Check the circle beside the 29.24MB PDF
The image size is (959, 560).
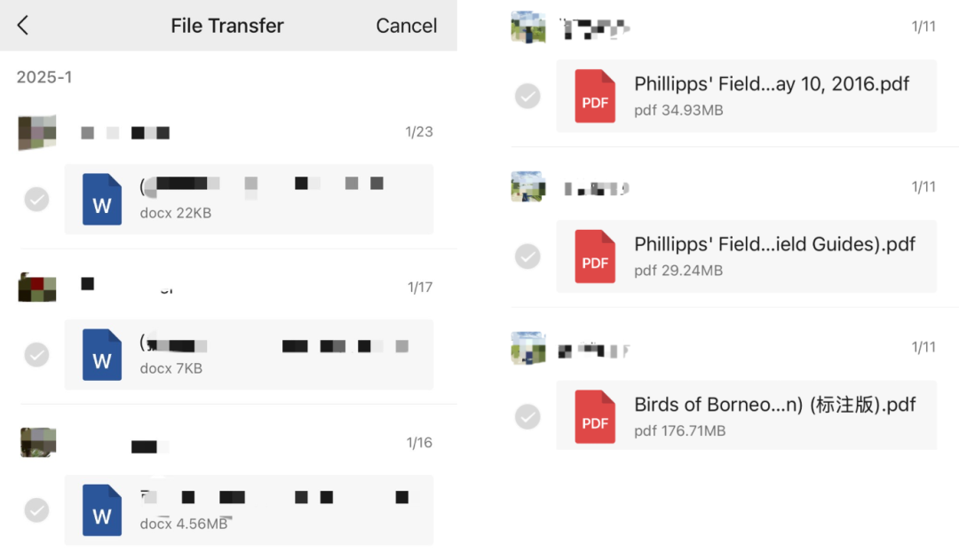tap(527, 256)
